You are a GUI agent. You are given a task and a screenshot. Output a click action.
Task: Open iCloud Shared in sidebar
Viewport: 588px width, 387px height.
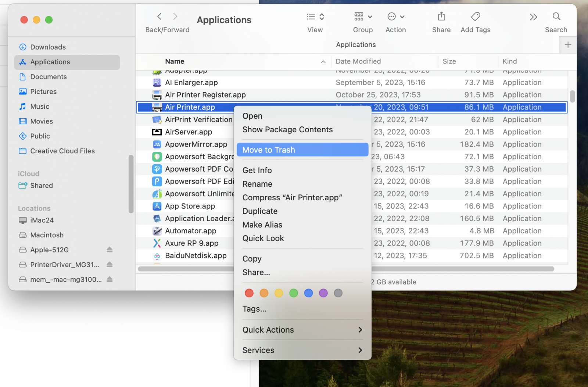pyautogui.click(x=67, y=186)
